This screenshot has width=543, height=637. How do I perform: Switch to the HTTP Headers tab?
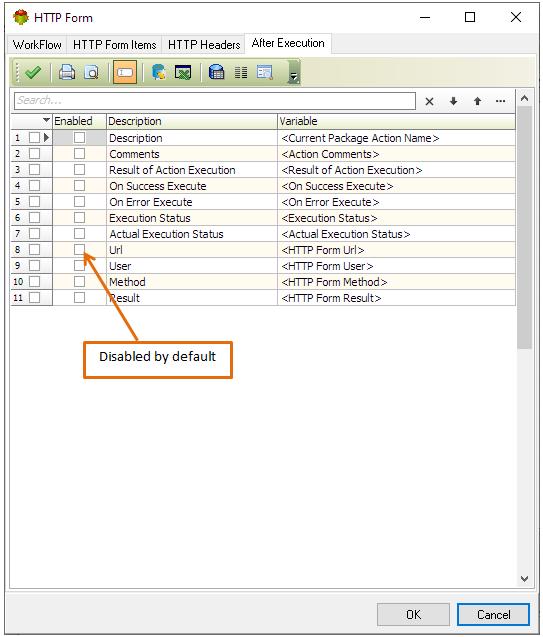[x=204, y=45]
